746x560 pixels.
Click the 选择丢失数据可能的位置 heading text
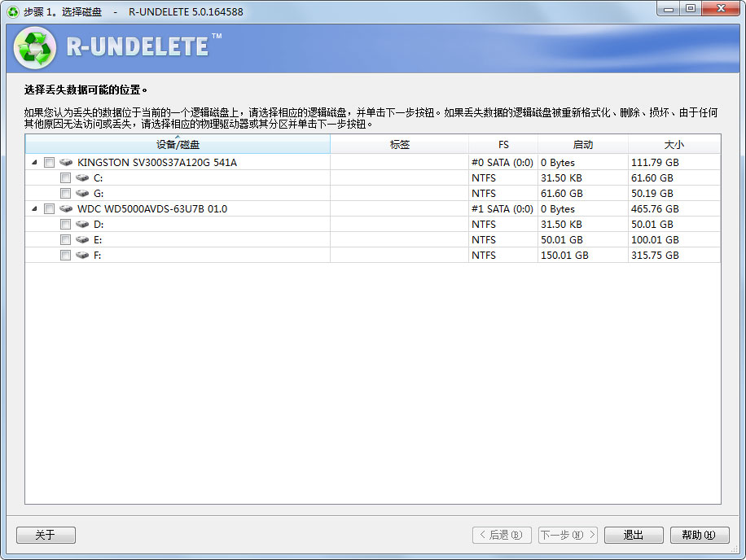86,90
